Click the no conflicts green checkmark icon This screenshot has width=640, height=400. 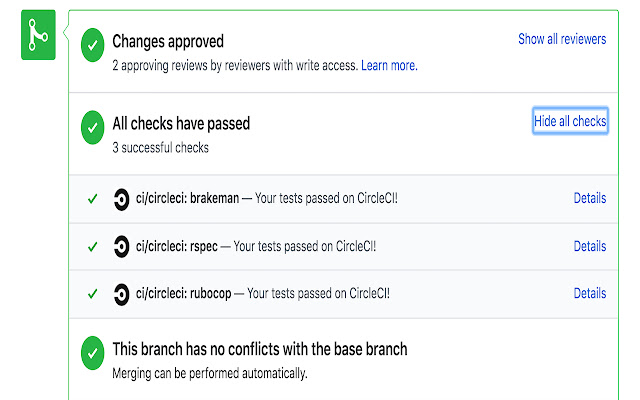point(92,352)
